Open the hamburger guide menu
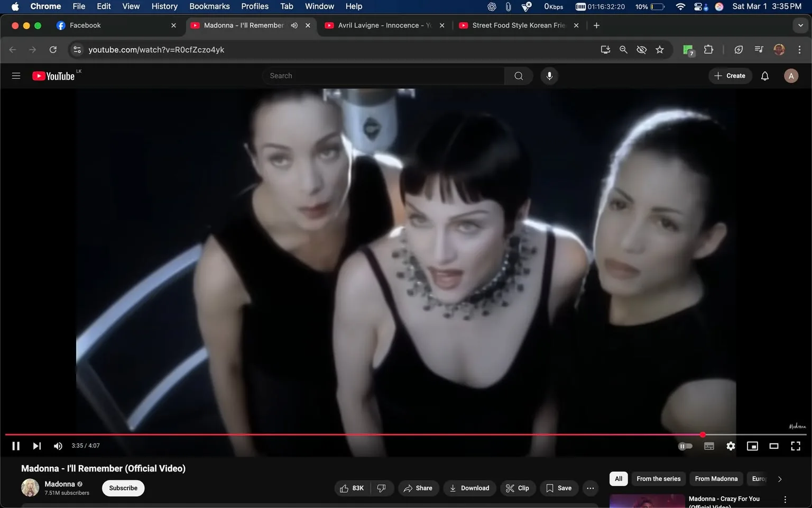Screen dimensions: 812x508 (x=16, y=76)
